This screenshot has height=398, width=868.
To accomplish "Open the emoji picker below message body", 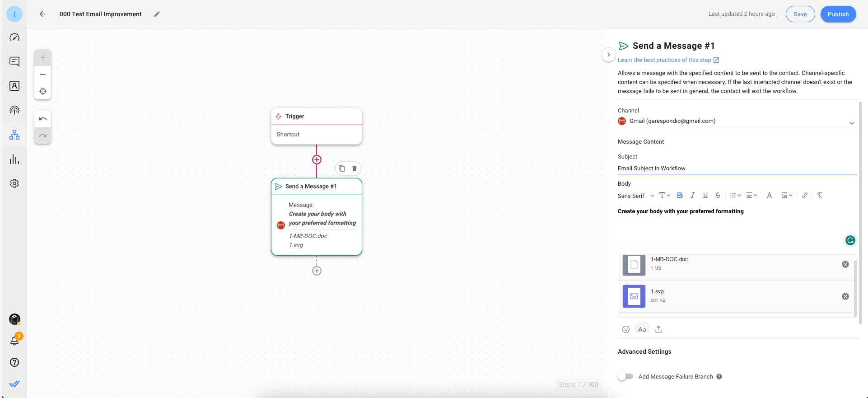I will coord(626,329).
